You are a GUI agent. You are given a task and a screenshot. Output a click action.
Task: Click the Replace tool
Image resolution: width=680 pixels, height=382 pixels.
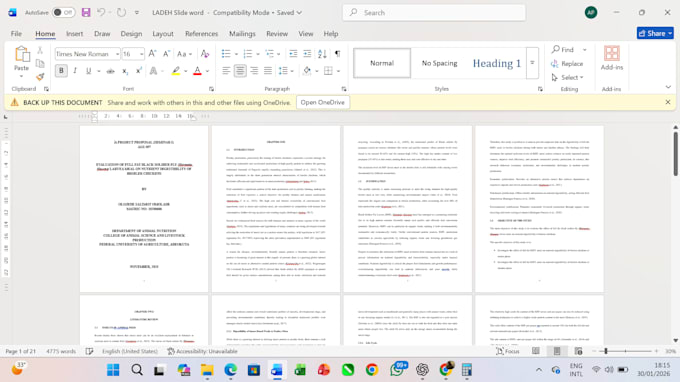[x=567, y=64]
